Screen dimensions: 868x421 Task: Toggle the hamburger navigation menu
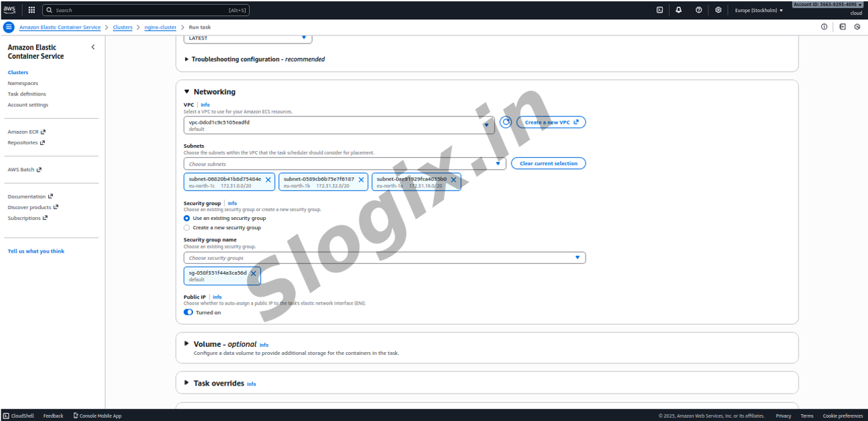pyautogui.click(x=9, y=27)
